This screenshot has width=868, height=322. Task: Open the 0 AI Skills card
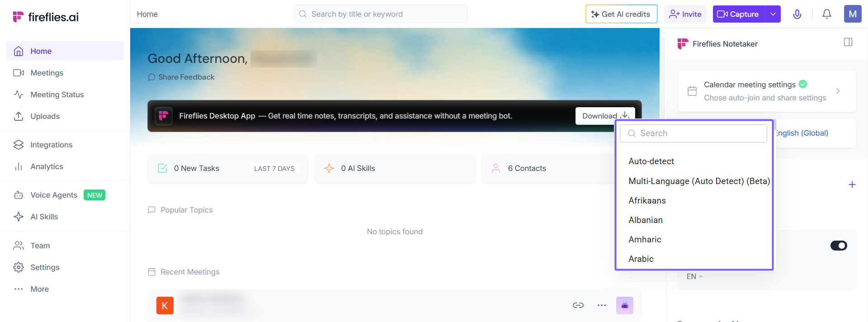[395, 168]
